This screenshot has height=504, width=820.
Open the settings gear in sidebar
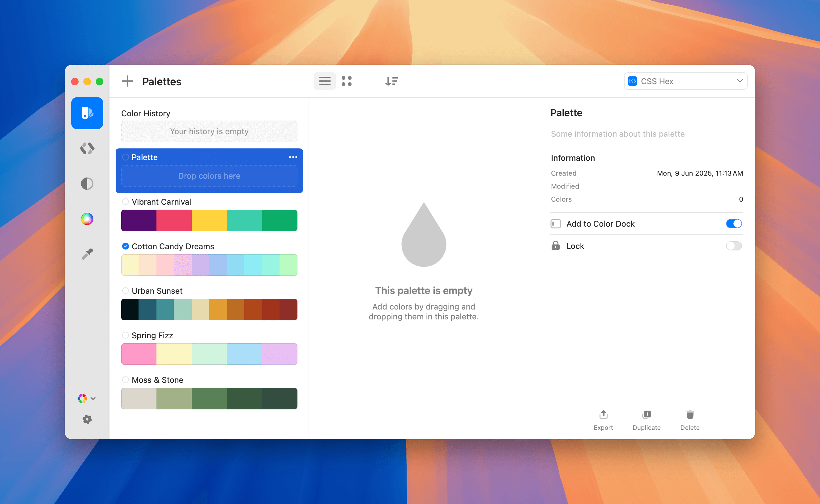[x=87, y=419]
